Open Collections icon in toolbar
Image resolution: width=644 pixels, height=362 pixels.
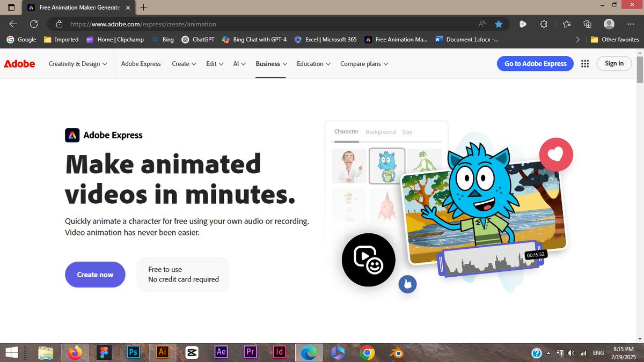pyautogui.click(x=588, y=24)
